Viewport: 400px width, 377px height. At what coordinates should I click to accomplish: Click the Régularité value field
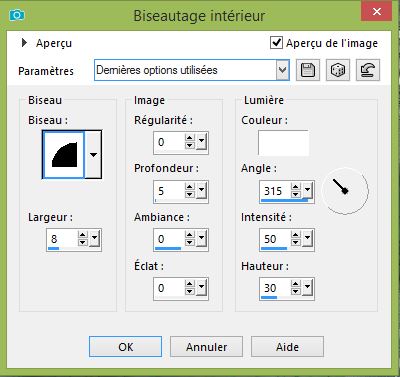point(169,142)
